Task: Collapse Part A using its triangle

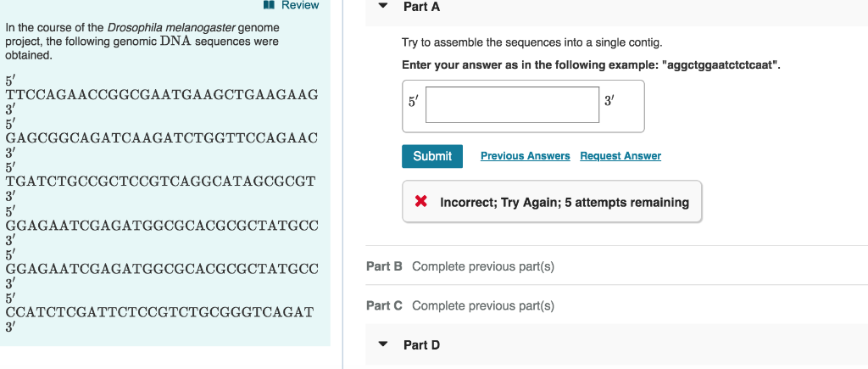Action: [x=383, y=7]
